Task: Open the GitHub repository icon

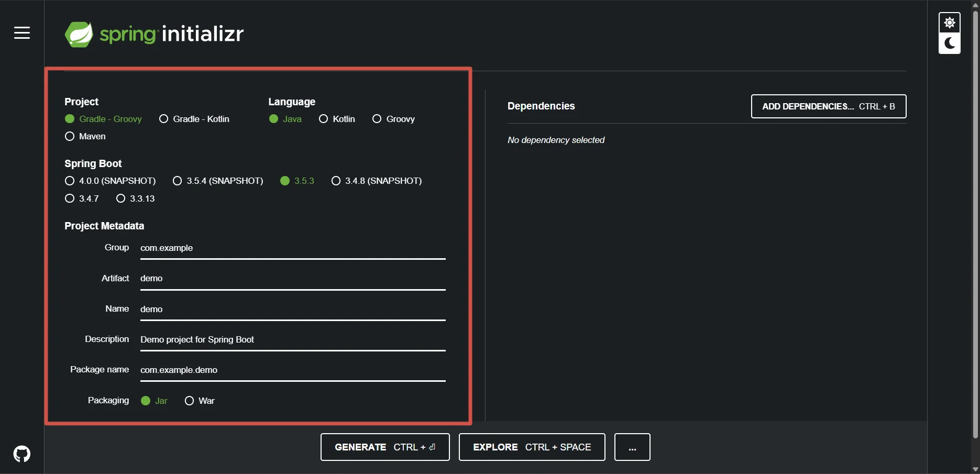Action: point(22,454)
